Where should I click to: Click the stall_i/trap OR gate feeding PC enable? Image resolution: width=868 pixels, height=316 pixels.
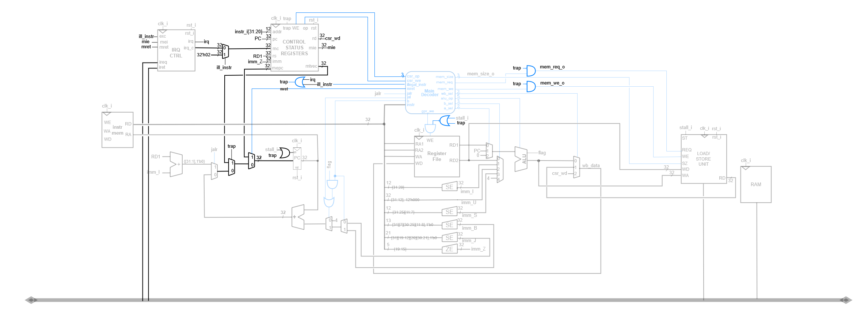tap(285, 153)
